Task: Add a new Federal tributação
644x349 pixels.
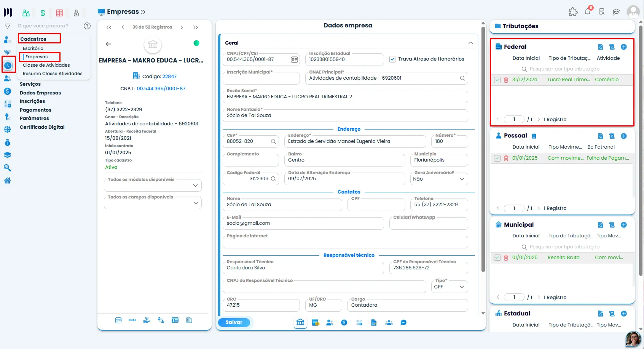Action: click(x=624, y=47)
